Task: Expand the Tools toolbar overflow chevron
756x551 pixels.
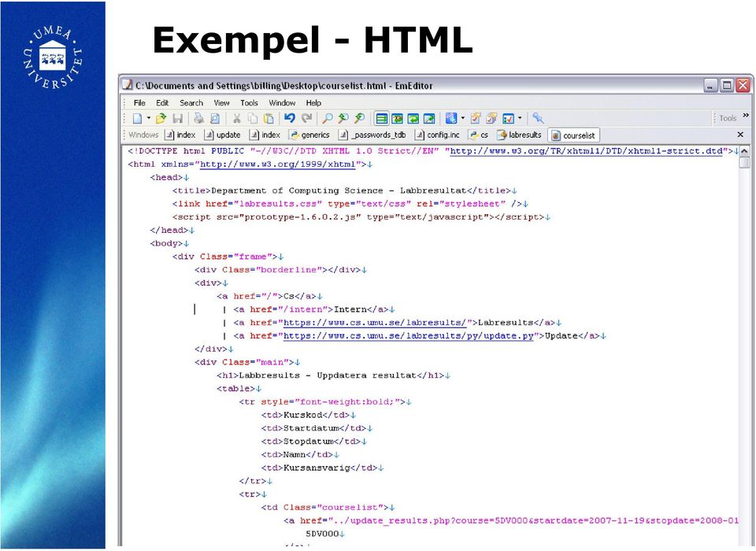Action: coord(746,116)
